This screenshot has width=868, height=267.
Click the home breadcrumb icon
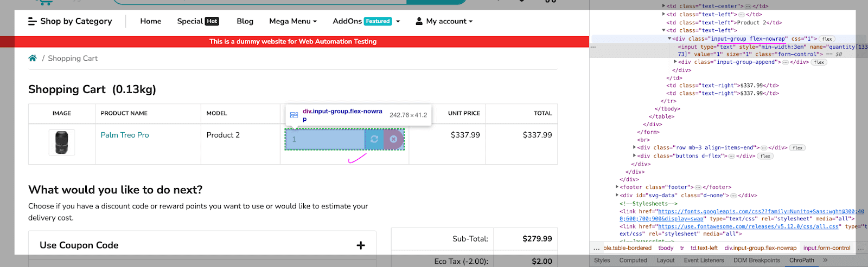[x=33, y=58]
